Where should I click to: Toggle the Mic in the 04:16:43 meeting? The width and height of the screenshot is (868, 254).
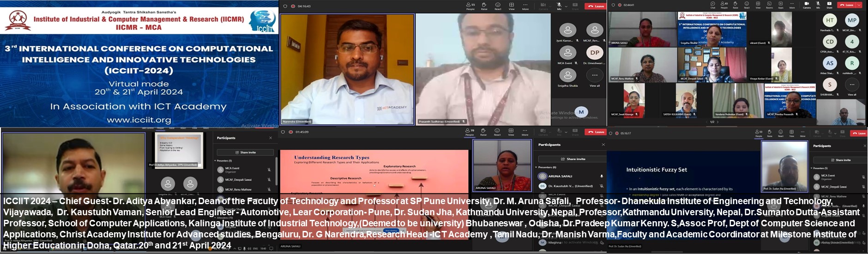pos(559,6)
